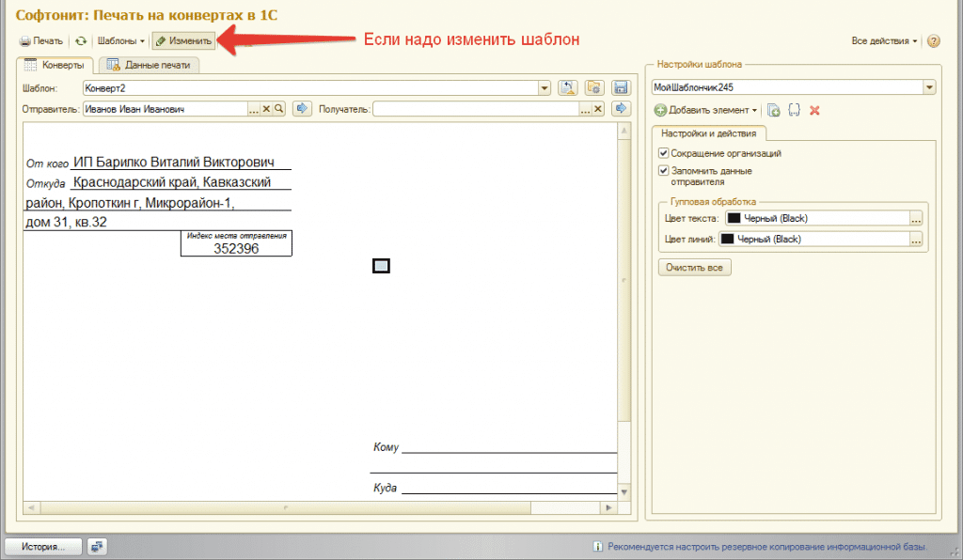Select the Настройки и действия tab
Viewport: 963px width, 560px height.
pyautogui.click(x=709, y=133)
